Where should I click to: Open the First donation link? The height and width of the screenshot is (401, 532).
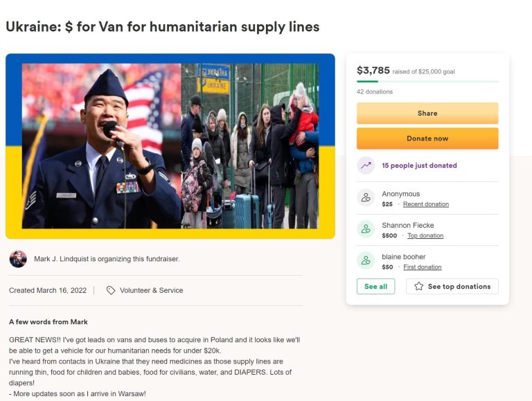pos(422,267)
